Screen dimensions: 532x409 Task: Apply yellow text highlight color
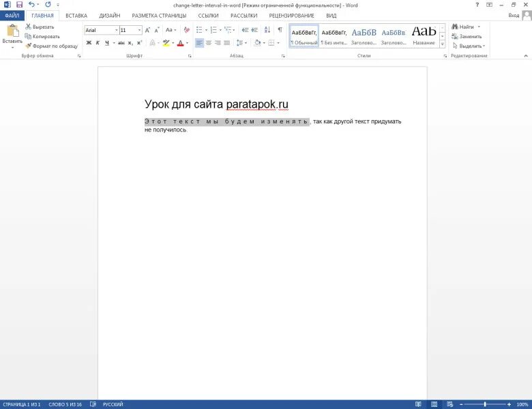point(166,43)
